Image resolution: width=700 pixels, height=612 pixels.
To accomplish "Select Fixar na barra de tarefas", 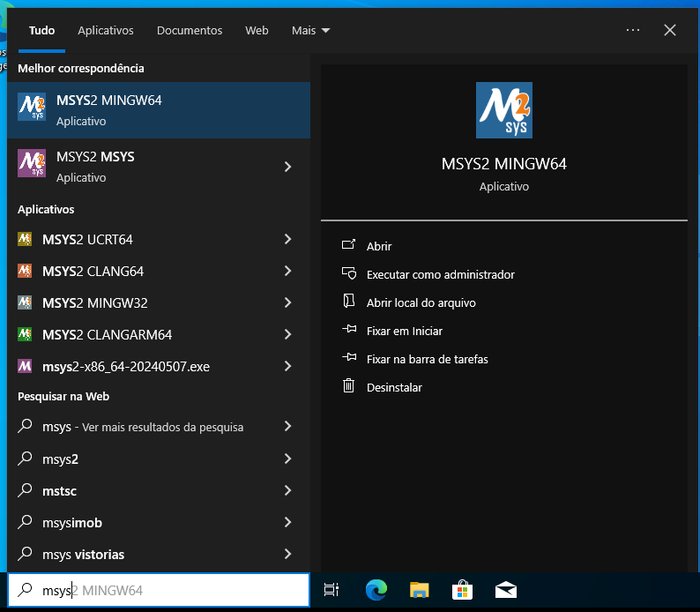I will [427, 359].
